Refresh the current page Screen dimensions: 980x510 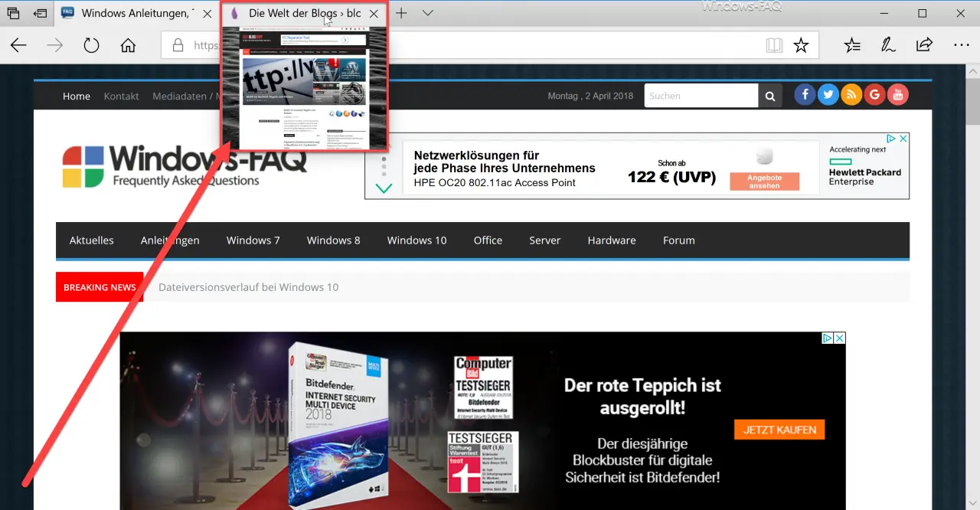91,45
